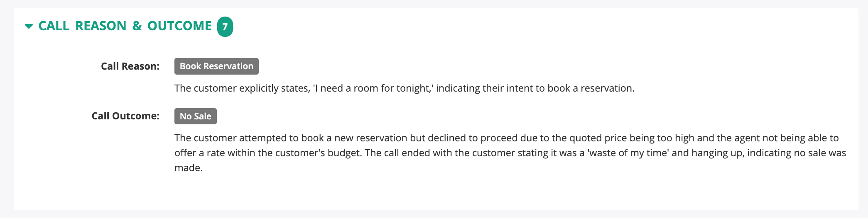868x218 pixels.
Task: Click the Call Outcome: label
Action: coord(125,116)
